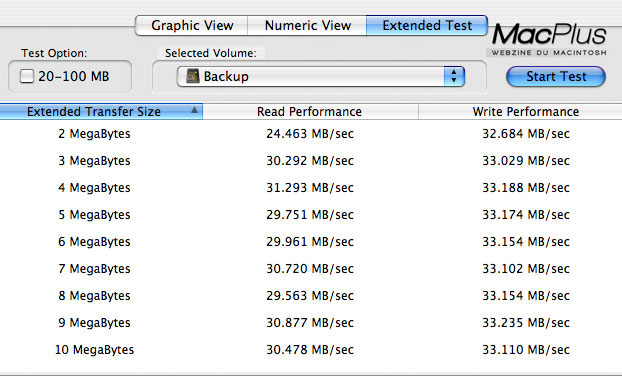
Task: Open the Selected Volume popup arrows
Action: (454, 76)
